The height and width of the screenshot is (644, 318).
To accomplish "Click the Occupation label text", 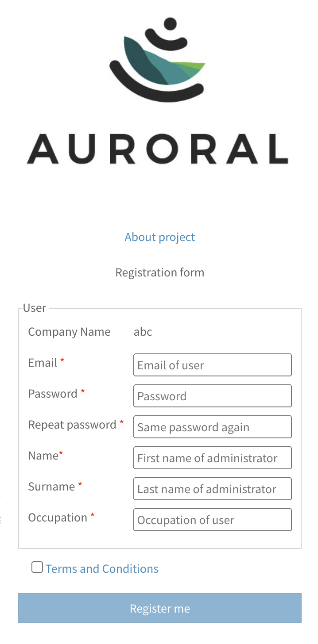I will (x=58, y=517).
